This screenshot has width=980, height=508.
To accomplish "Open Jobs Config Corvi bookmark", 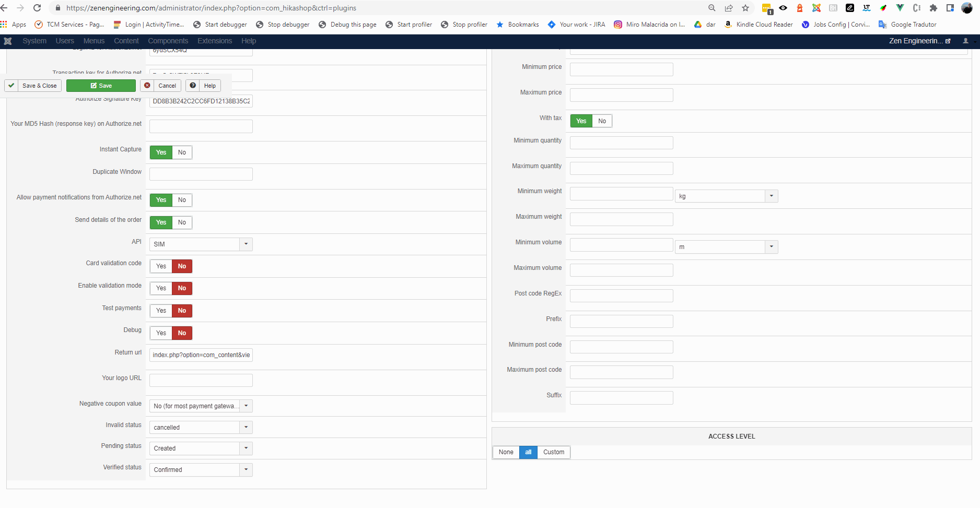I will pos(836,25).
